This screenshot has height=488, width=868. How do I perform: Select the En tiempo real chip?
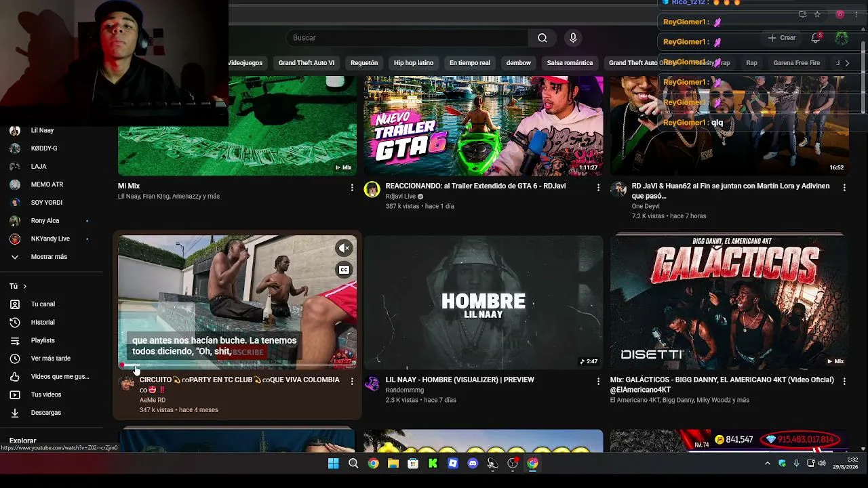point(470,63)
